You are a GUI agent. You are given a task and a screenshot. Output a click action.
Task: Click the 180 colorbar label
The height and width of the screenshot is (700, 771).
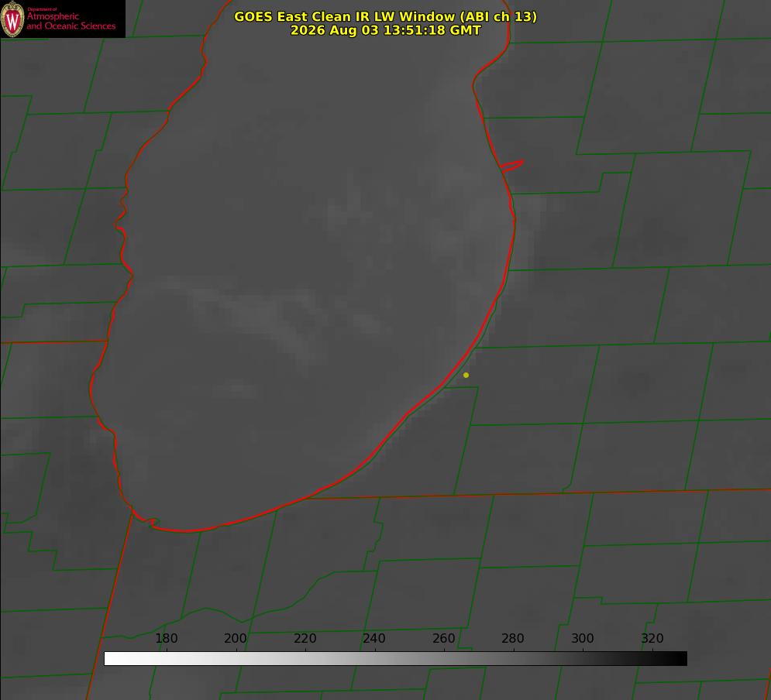point(166,638)
